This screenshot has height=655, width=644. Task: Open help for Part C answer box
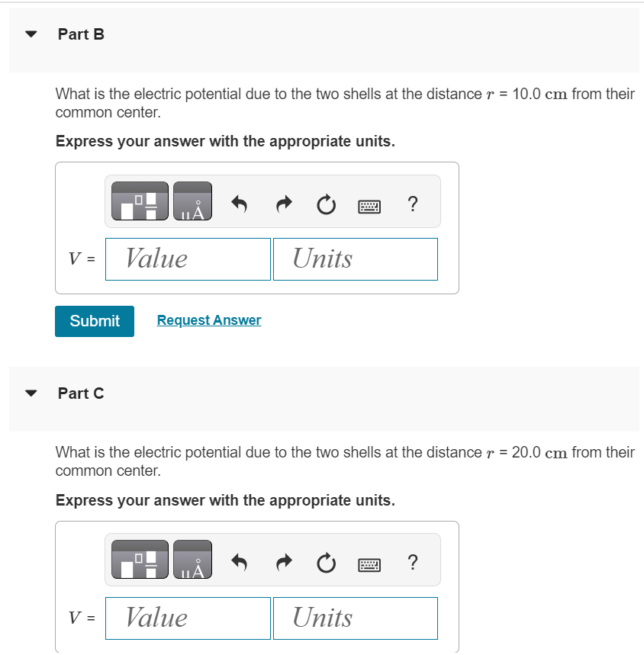[x=413, y=562]
